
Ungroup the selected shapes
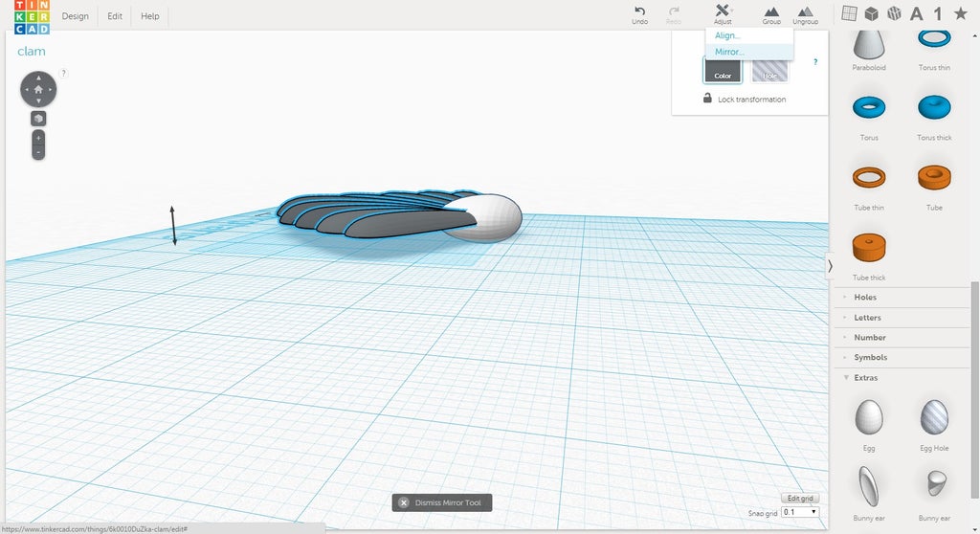pyautogui.click(x=806, y=15)
